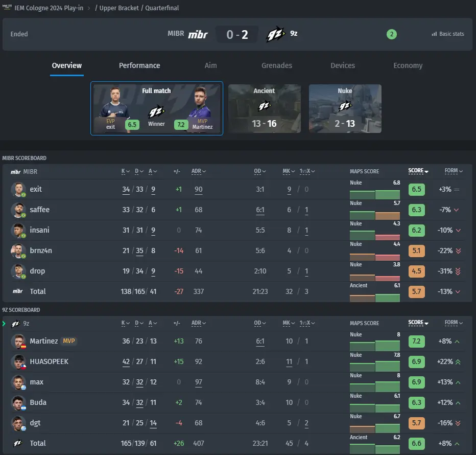Click the 9z logo in 9z Total row

tap(17, 443)
